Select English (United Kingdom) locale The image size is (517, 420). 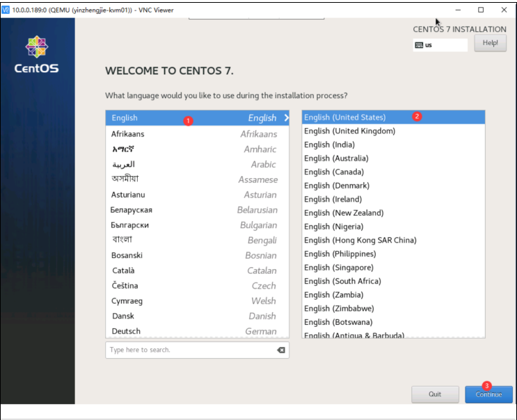[393, 131]
